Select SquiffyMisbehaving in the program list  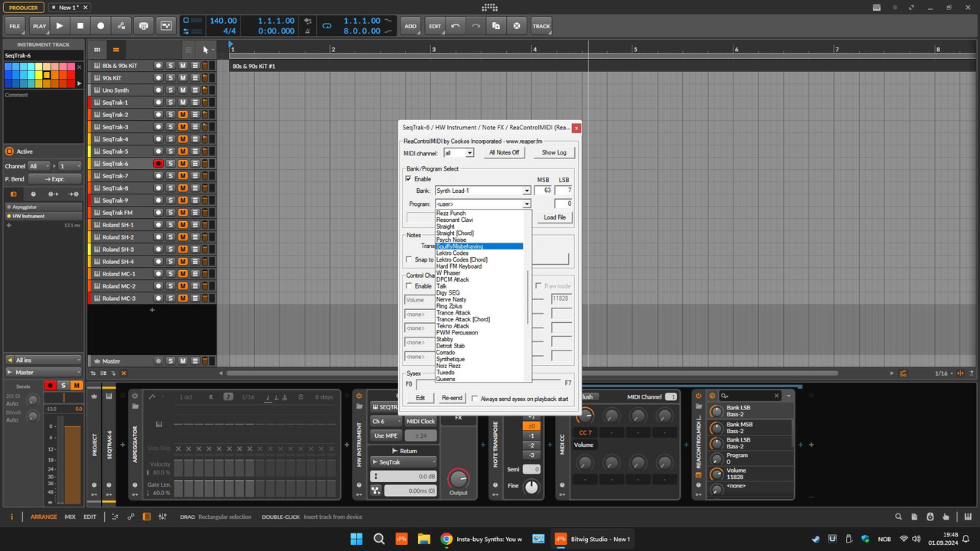pos(479,246)
